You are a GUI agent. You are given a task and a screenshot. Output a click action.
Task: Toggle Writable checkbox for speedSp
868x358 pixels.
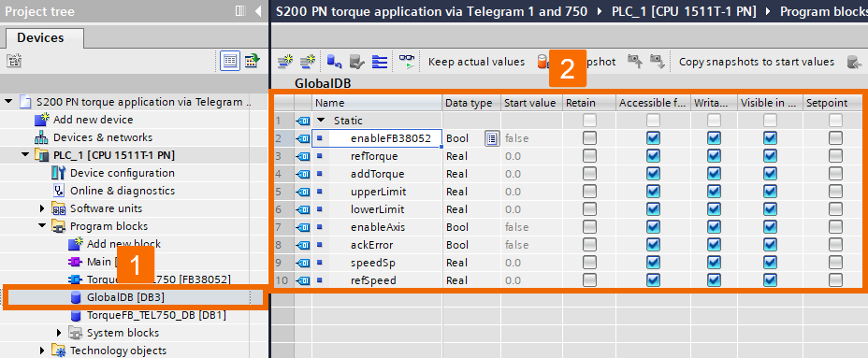click(x=714, y=263)
